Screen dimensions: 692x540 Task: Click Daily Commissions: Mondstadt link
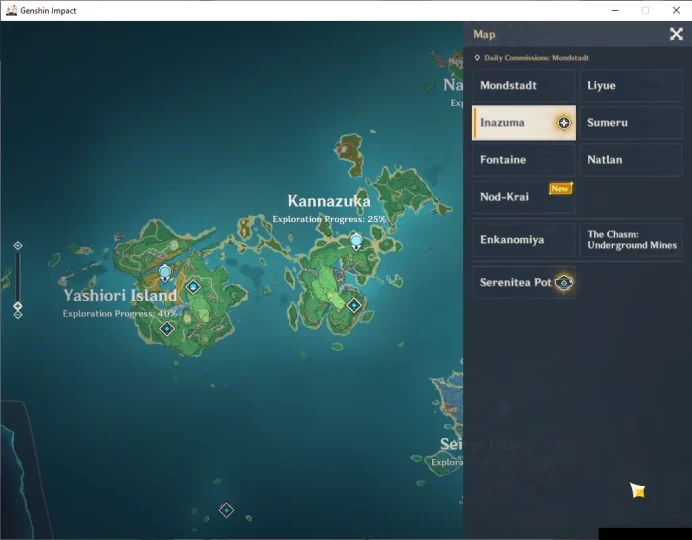click(x=536, y=58)
